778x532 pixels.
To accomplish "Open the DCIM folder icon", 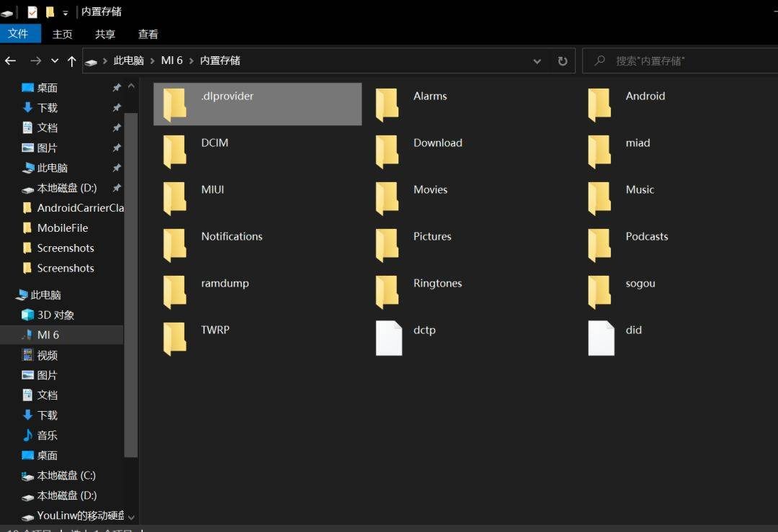I will click(174, 151).
